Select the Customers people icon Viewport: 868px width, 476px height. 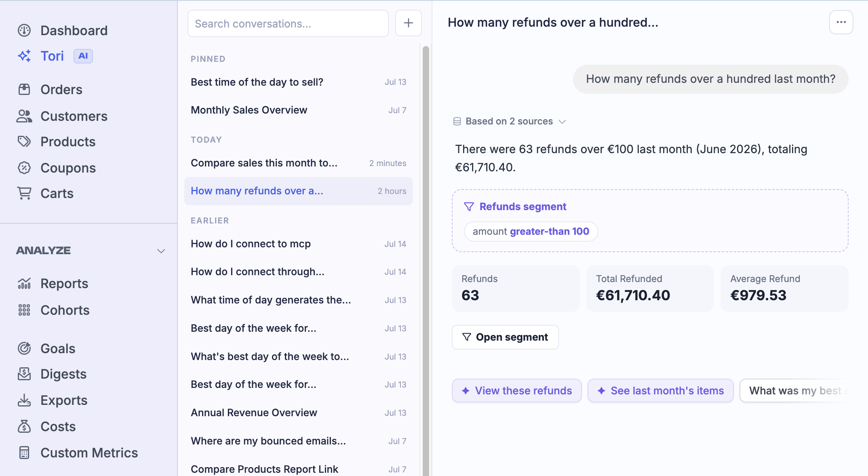24,116
